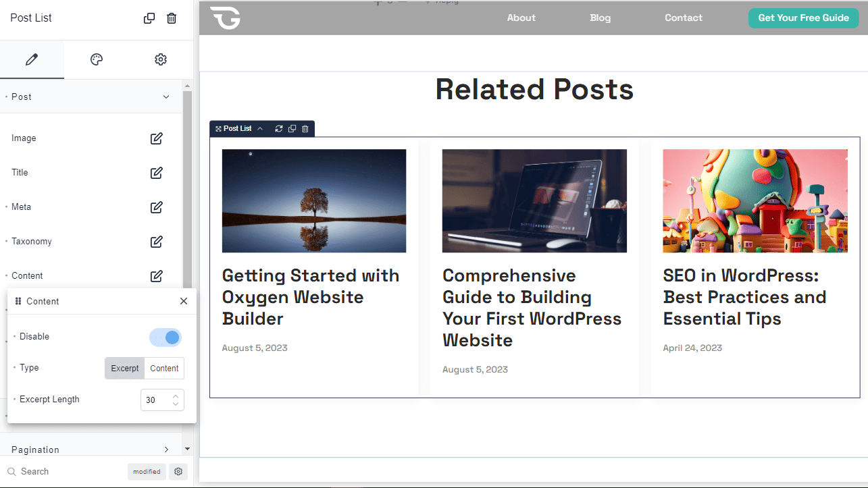Expand the Pagination section
Image resolution: width=868 pixels, height=488 pixels.
tap(166, 450)
